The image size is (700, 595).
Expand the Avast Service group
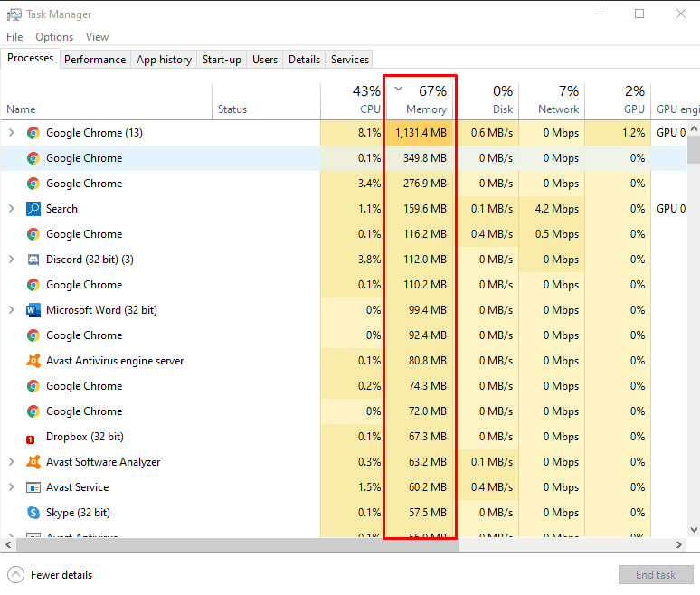tap(12, 487)
